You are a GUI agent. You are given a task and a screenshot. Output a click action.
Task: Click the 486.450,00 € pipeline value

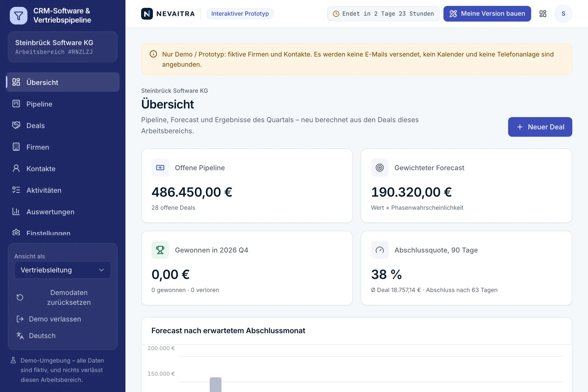click(x=192, y=192)
